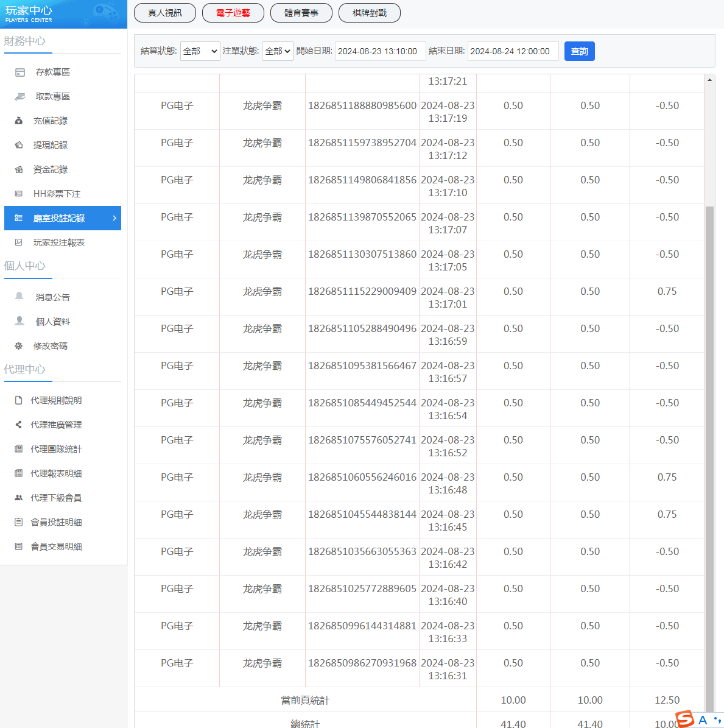Click the person icon beside 個人資料
The image size is (724, 728).
[19, 321]
